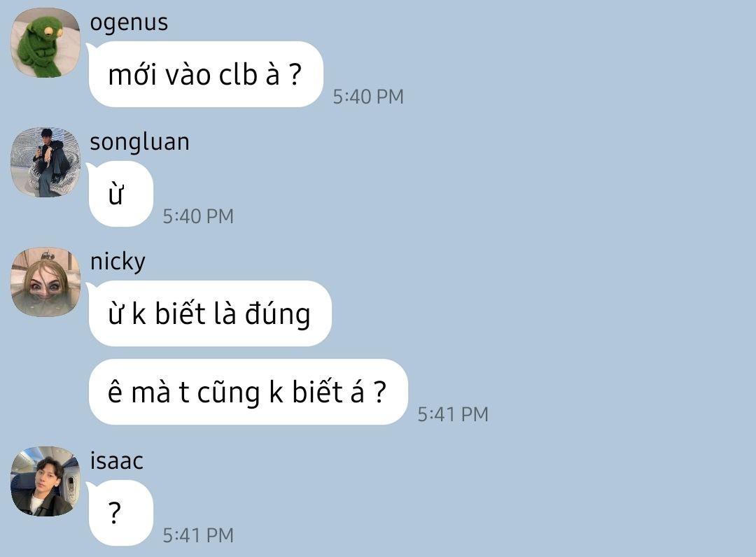Select the message 'ê mà t cũng k biết á ?'

[248, 392]
